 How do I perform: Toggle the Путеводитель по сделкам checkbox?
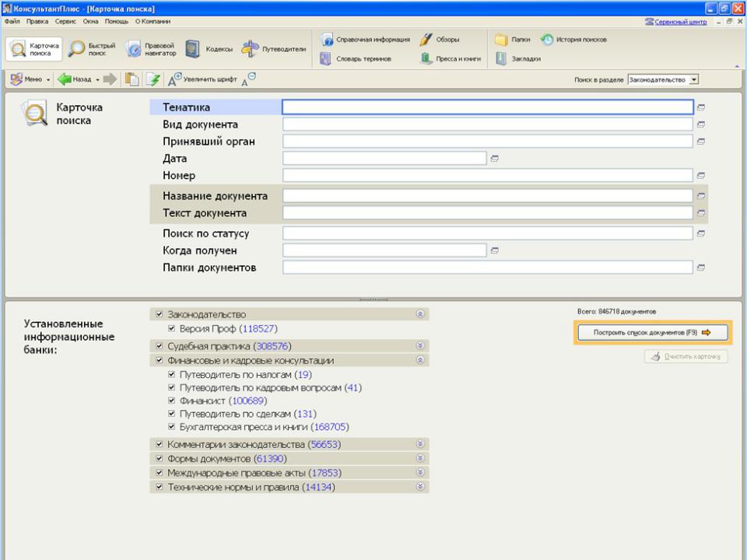click(x=171, y=414)
